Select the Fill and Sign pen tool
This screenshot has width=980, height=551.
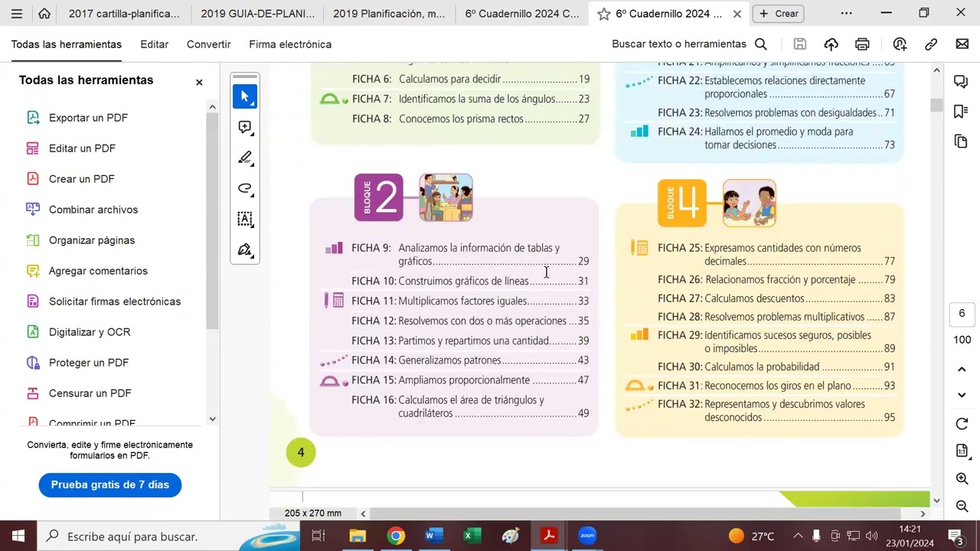click(245, 250)
